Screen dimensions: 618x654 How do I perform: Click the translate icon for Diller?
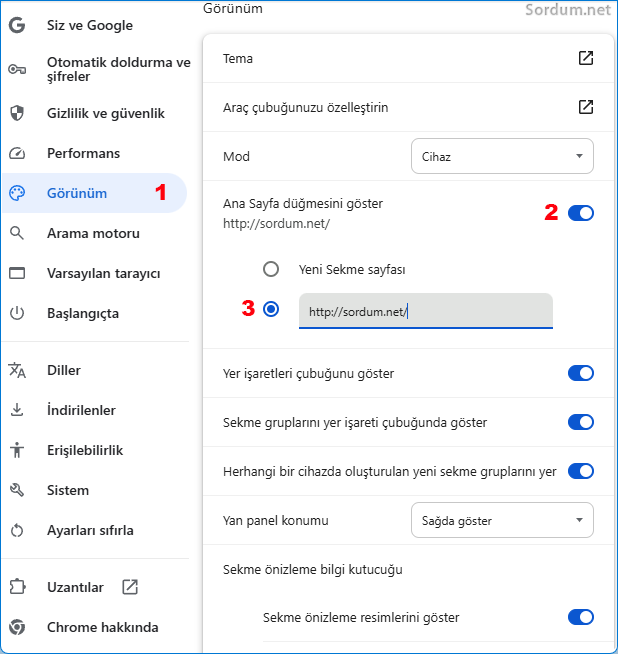click(x=17, y=370)
